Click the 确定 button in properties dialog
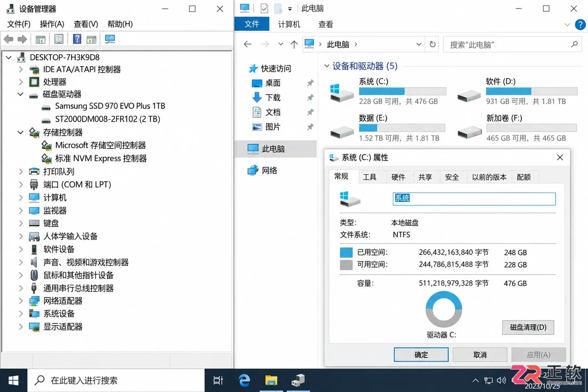The width and height of the screenshot is (588, 392). pyautogui.click(x=421, y=355)
